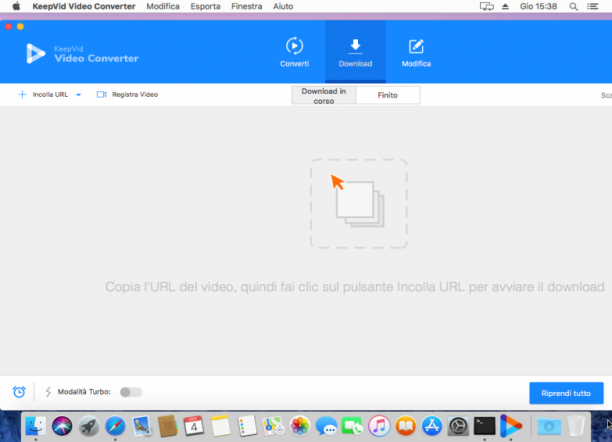Open Messages from the Dock

326,426
